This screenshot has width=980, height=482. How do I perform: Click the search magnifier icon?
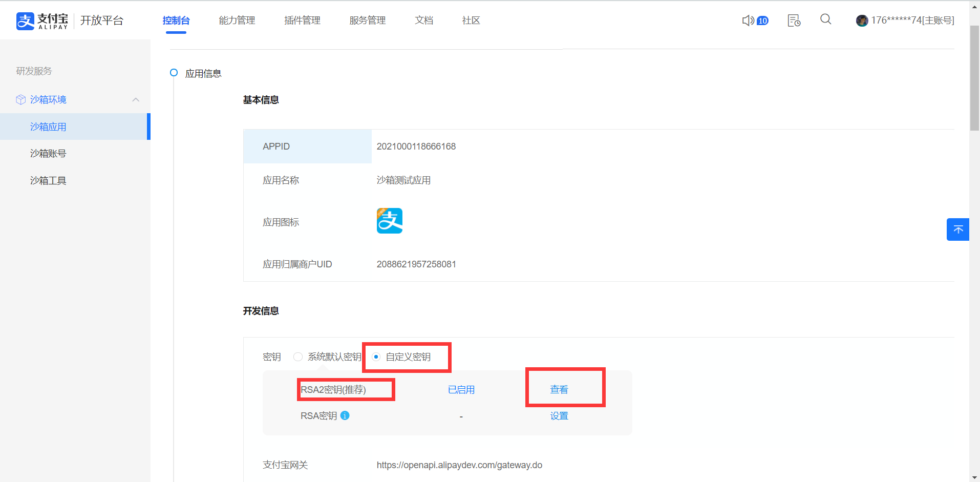[825, 19]
